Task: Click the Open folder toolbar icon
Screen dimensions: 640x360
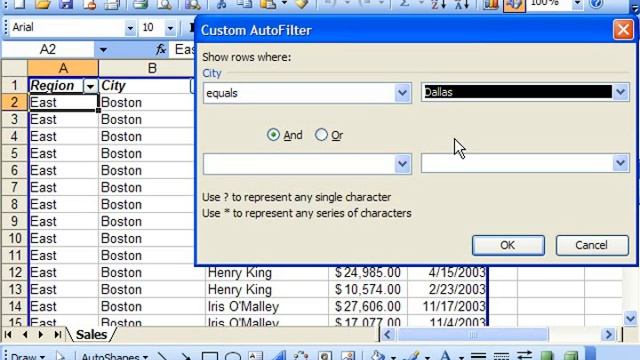Action: click(42, 4)
